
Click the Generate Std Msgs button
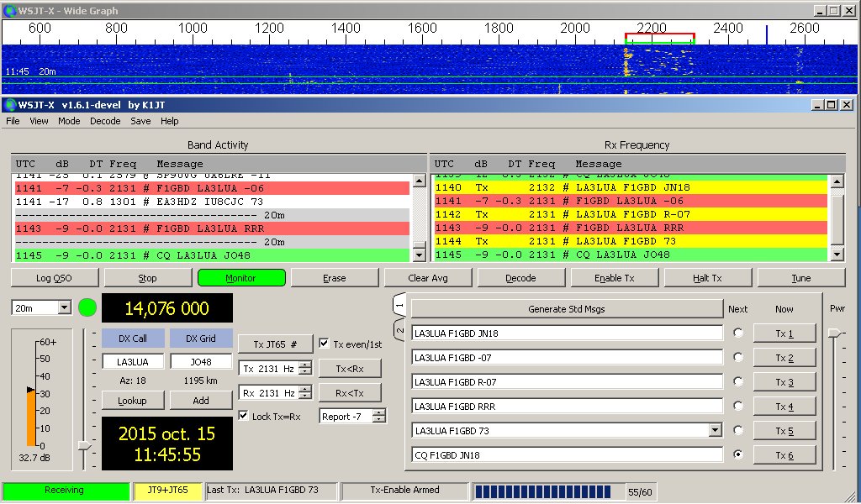[x=567, y=309]
